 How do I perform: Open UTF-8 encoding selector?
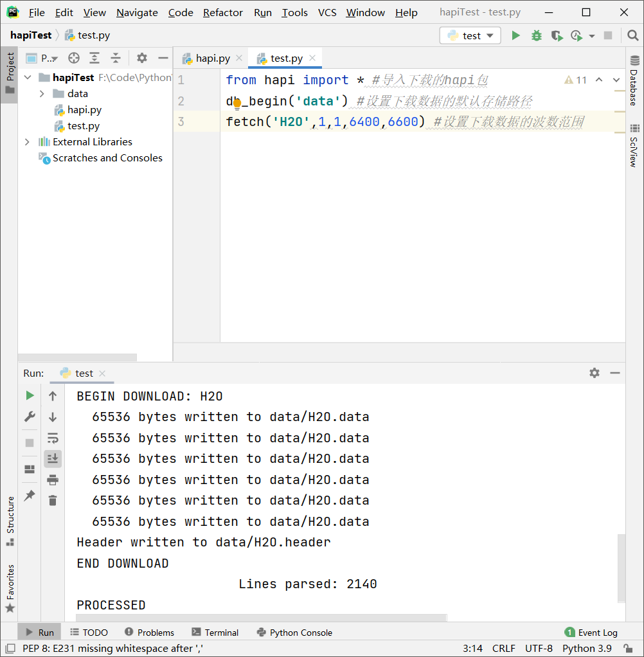[539, 648]
